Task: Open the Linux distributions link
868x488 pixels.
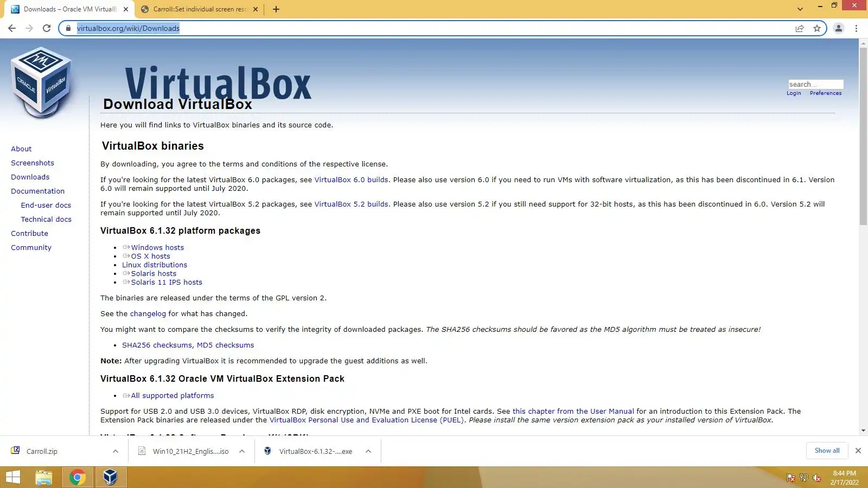Action: coord(155,265)
